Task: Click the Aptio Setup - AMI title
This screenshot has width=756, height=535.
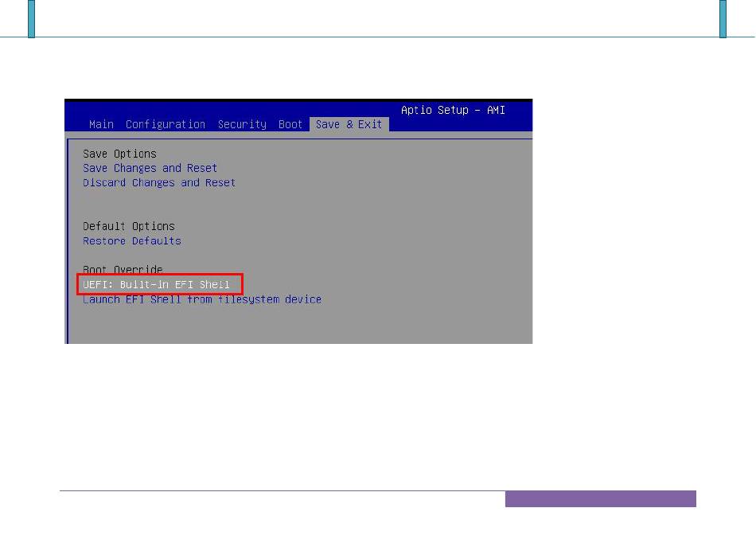Action: point(453,110)
